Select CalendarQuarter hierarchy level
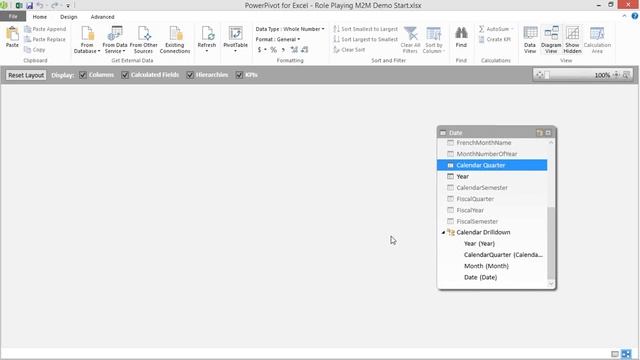Viewport: 640px width, 360px height. tap(503, 255)
